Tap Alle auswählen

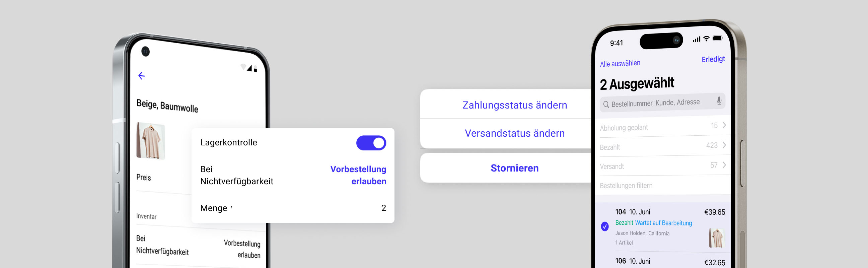click(x=620, y=63)
